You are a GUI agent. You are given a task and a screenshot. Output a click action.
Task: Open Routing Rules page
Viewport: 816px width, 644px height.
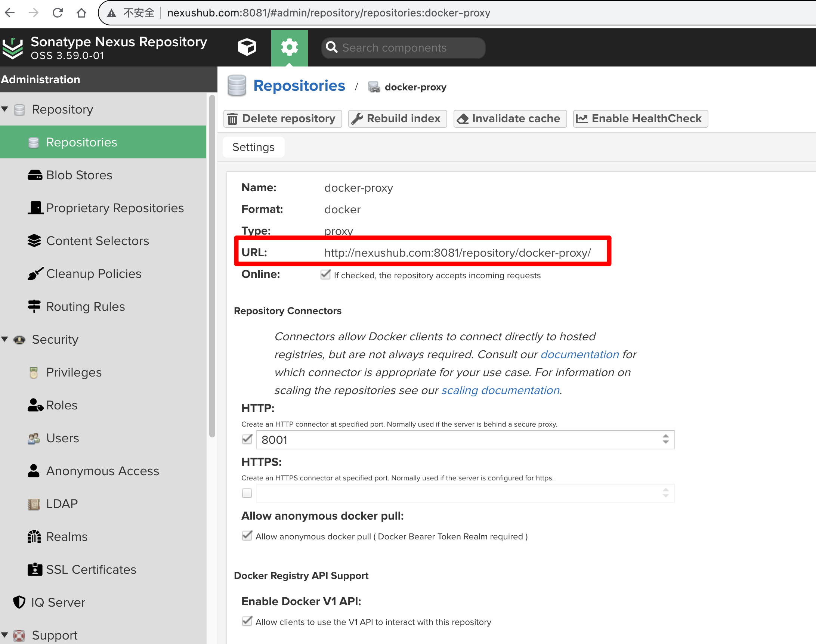click(103, 306)
